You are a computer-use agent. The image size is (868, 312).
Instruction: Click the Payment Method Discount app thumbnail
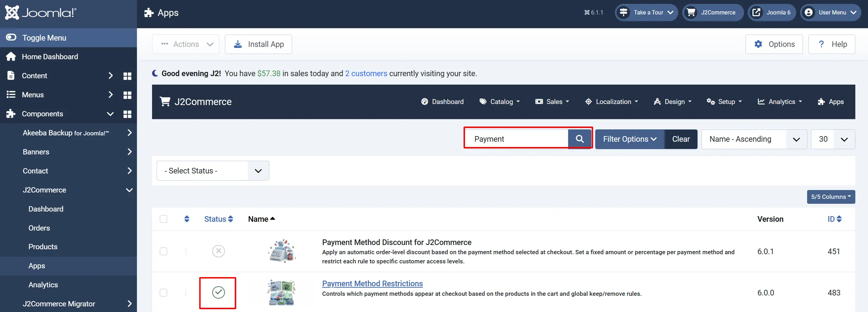[282, 251]
